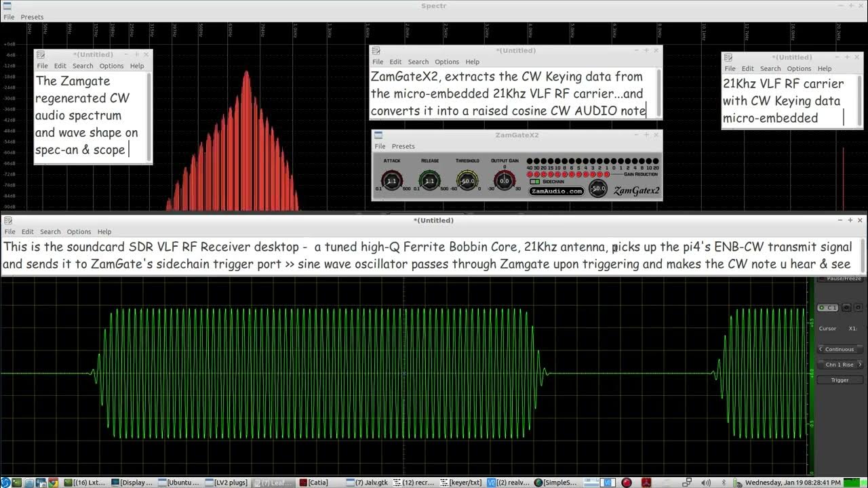Adjust the Release knob in ZamGateX2
Viewport: 868px width, 488px height.
coord(429,181)
